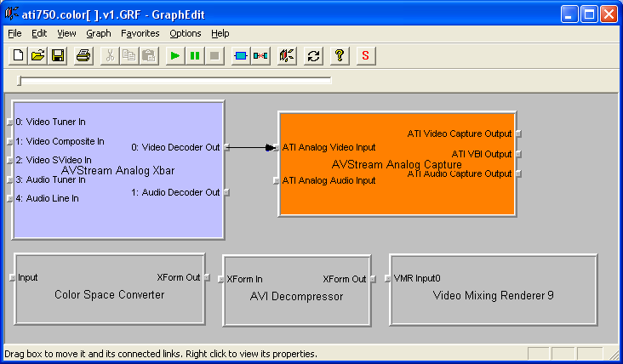Print the graph with printer icon
Image resolution: width=623 pixels, height=364 pixels.
pyautogui.click(x=83, y=55)
